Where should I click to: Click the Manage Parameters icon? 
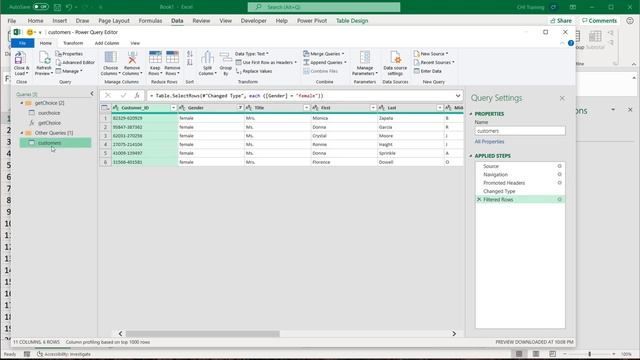pos(365,58)
